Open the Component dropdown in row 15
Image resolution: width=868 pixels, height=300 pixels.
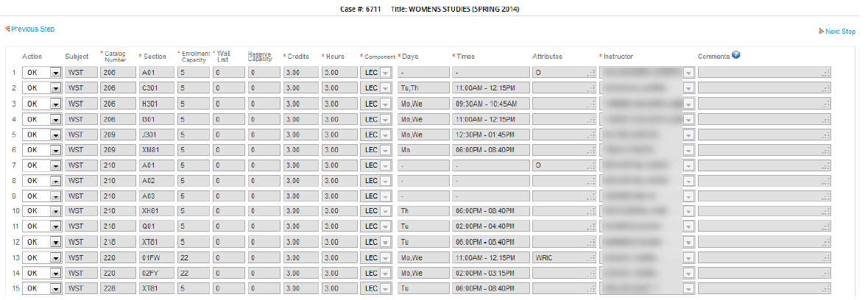tap(386, 289)
